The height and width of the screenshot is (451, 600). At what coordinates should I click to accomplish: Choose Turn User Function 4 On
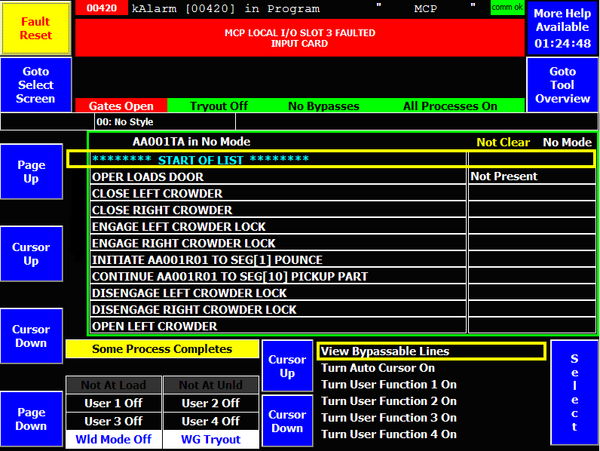[x=388, y=435]
